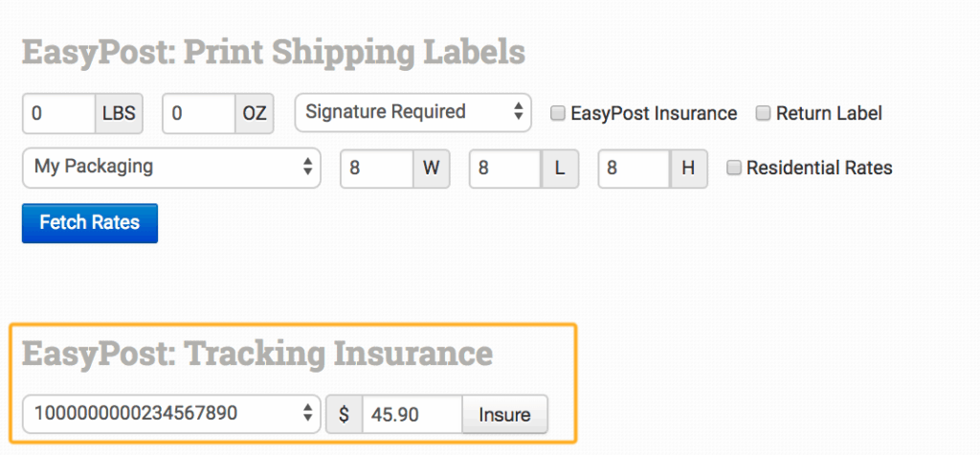Focus the package height input field
Screen dimensions: 980x455
coord(633,169)
